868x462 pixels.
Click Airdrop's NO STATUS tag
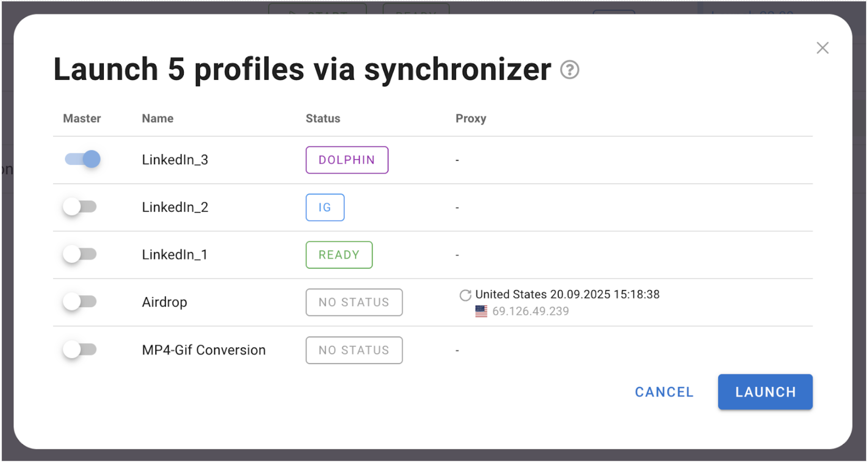(x=354, y=302)
